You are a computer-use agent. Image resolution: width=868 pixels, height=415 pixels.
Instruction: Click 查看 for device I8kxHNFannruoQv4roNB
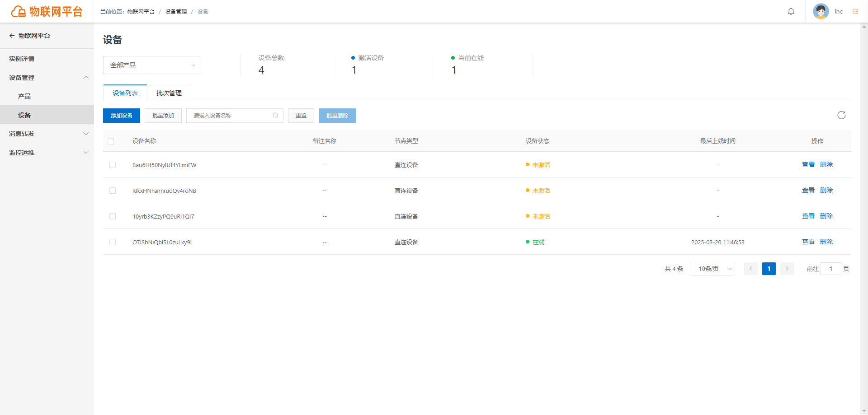(x=808, y=190)
